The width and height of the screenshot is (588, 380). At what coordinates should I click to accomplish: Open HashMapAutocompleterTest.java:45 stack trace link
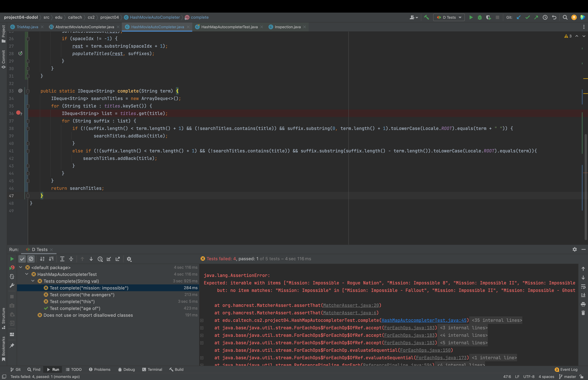click(424, 320)
